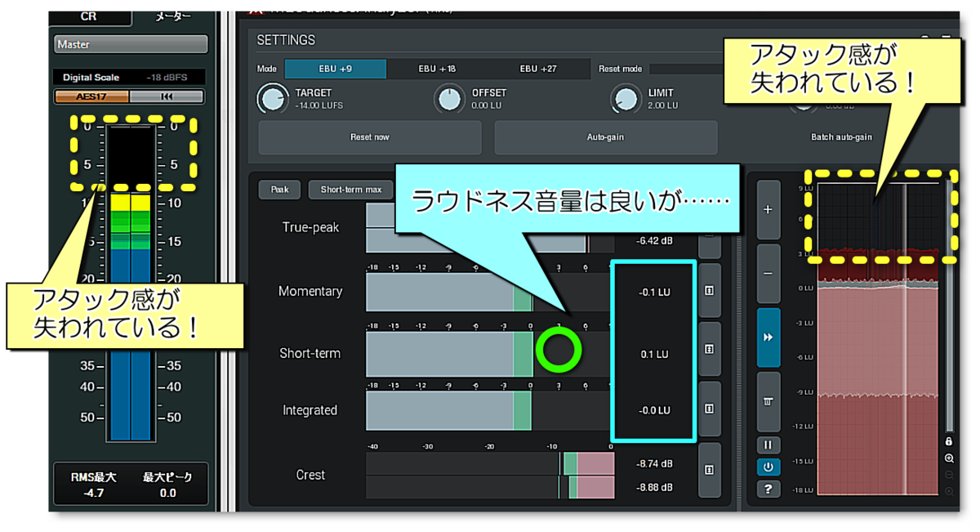
Task: Click the -8.74 dB Crest value
Action: 654,463
